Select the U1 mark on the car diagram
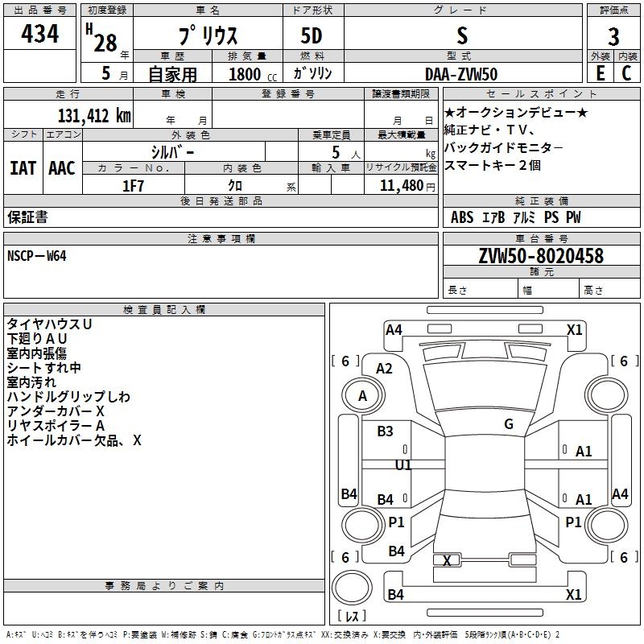The width and height of the screenshot is (644, 644). tap(403, 465)
